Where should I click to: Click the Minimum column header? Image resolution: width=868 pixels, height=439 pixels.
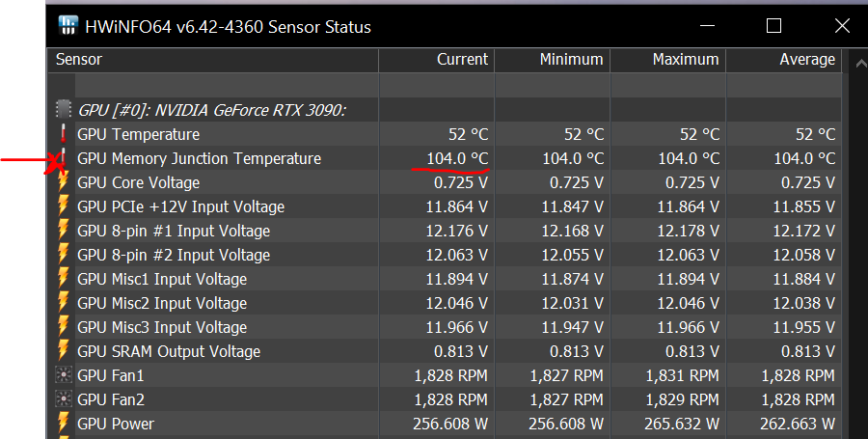coord(553,60)
